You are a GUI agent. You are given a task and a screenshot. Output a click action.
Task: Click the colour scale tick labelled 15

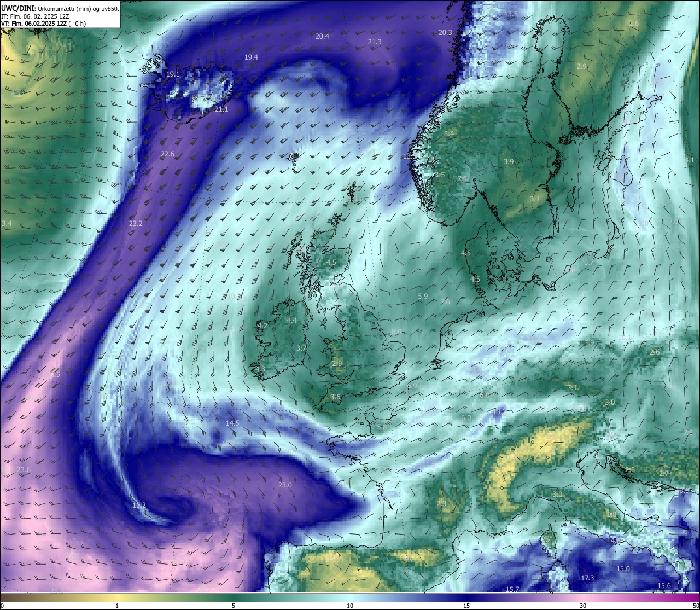pyautogui.click(x=466, y=606)
